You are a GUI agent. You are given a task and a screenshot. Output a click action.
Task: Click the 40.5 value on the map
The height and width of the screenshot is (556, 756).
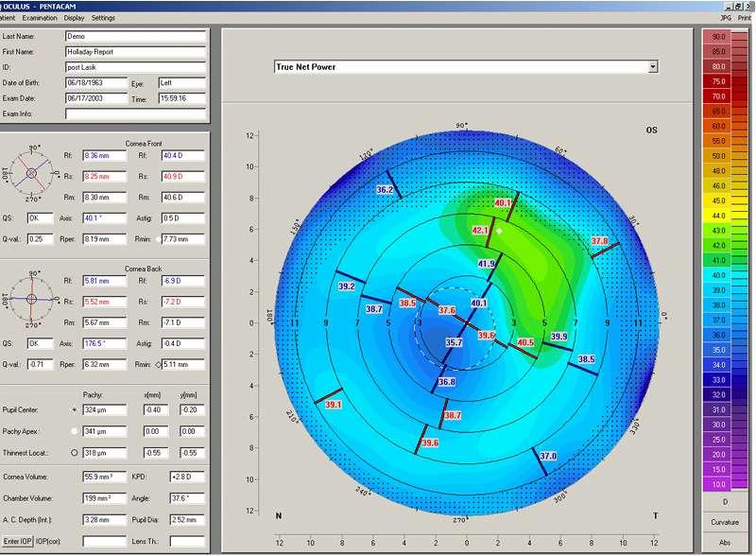tap(525, 342)
